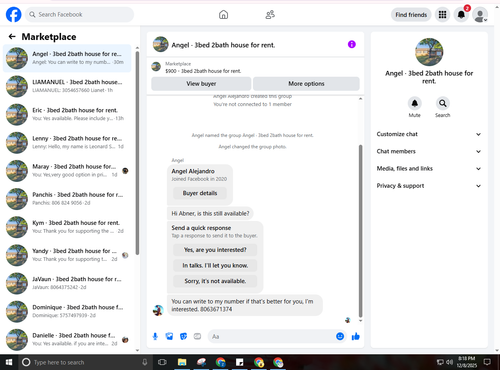Open the Danielle conversation
The width and height of the screenshot is (500, 370).
(x=67, y=339)
